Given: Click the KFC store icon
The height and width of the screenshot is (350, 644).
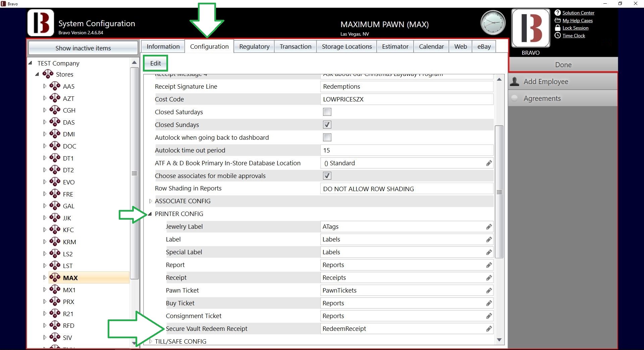Looking at the screenshot, I should pyautogui.click(x=55, y=229).
